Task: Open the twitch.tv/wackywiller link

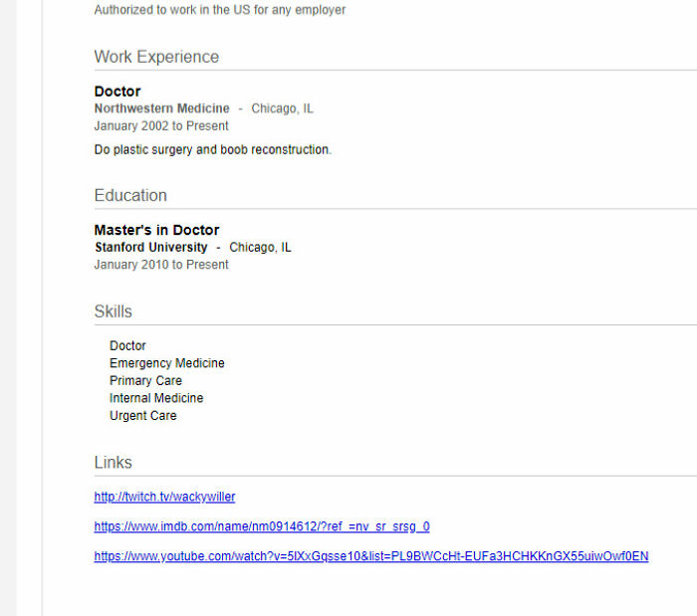Action: [x=164, y=497]
